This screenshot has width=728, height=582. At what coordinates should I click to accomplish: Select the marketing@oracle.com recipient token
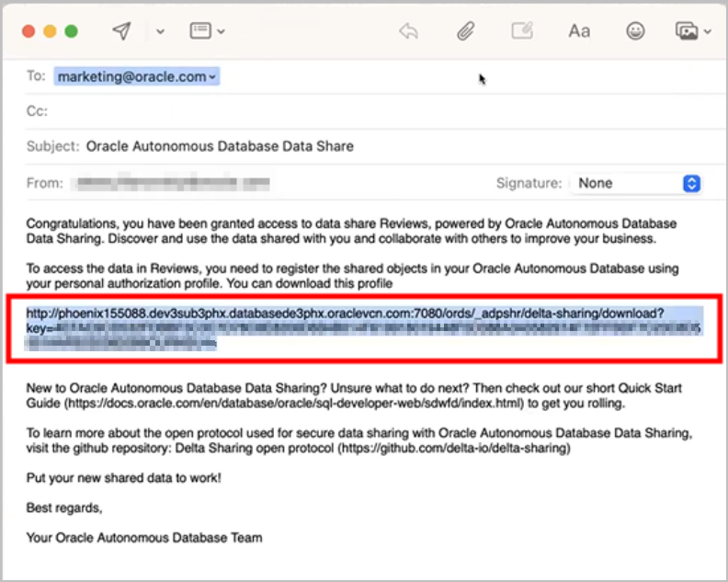[136, 76]
